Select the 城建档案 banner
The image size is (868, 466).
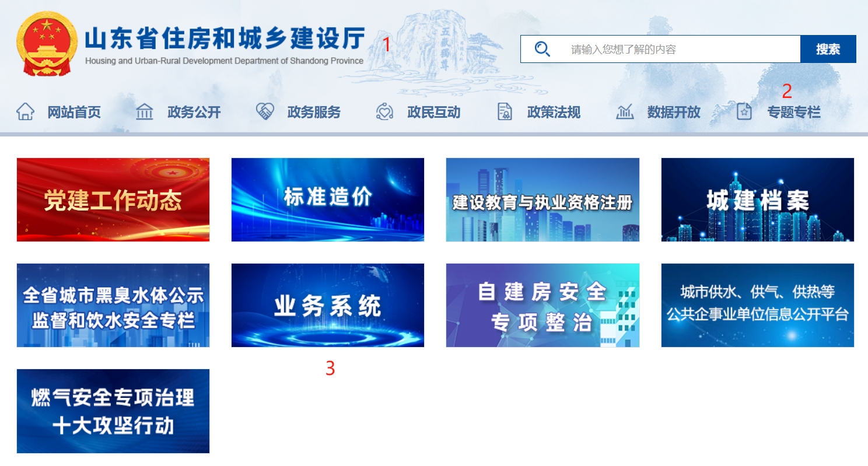click(757, 199)
